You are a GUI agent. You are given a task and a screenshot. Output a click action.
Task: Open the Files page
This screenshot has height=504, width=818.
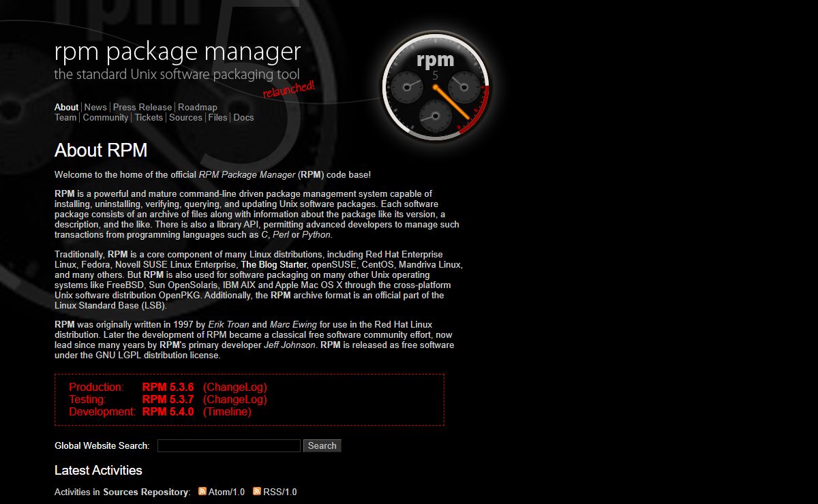click(218, 117)
